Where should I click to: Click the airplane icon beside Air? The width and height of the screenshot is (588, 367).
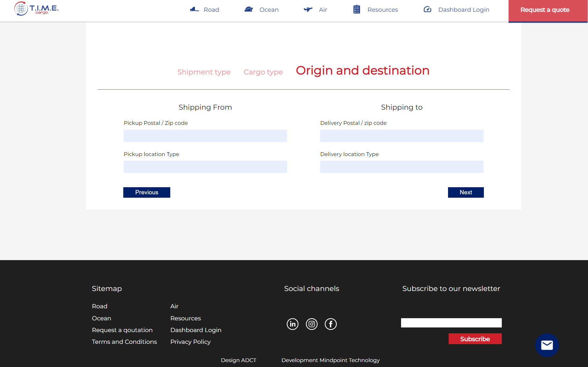(308, 10)
